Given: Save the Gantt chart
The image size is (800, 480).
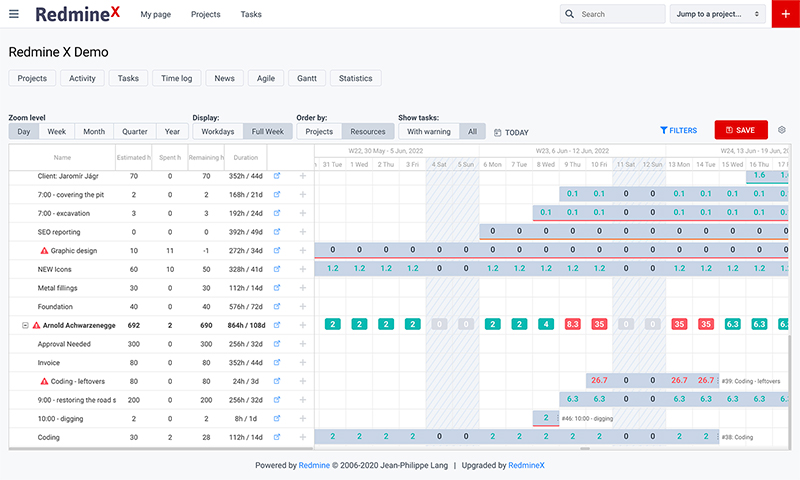Looking at the screenshot, I should point(741,130).
